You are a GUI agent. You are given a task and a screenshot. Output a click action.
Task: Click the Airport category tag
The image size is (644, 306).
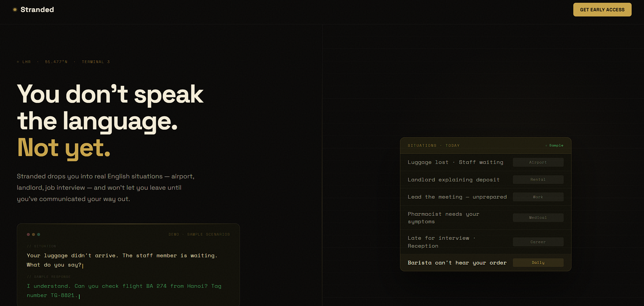pyautogui.click(x=538, y=162)
